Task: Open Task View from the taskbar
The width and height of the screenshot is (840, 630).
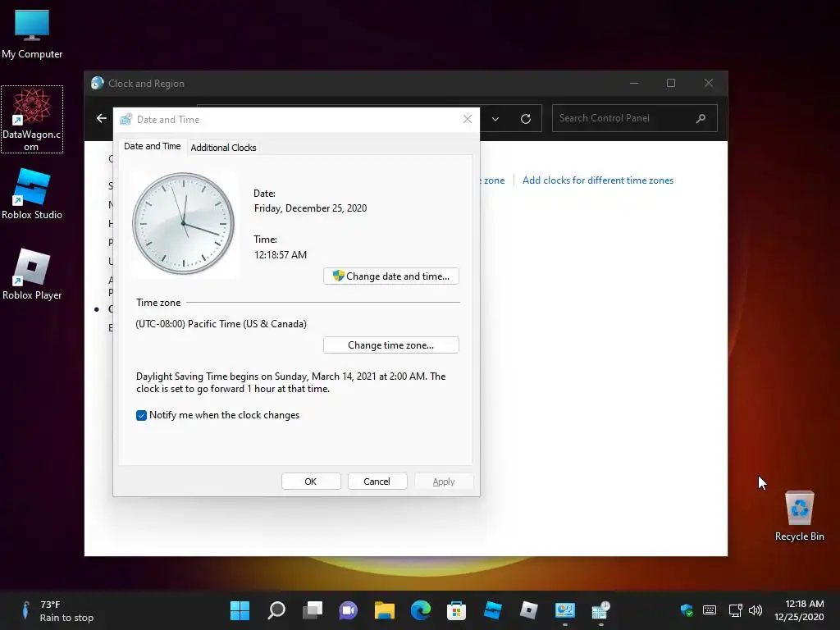Action: [x=313, y=610]
